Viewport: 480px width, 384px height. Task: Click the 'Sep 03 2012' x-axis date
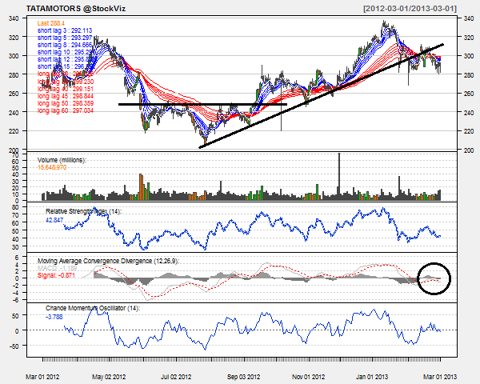point(244,377)
